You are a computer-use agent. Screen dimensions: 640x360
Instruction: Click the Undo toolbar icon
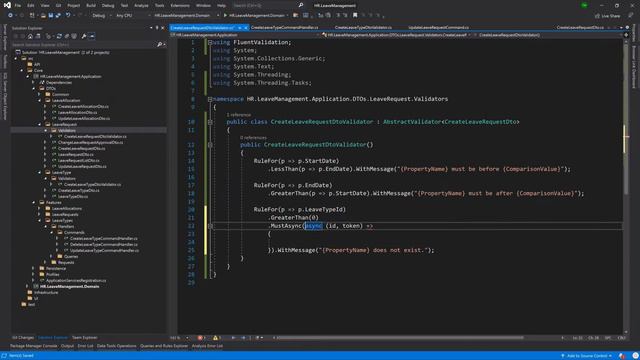tap(68, 16)
